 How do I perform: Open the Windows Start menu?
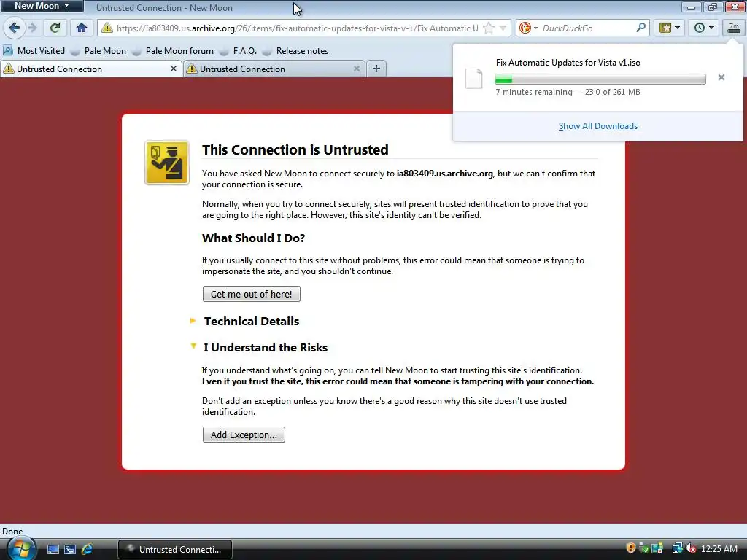click(21, 549)
